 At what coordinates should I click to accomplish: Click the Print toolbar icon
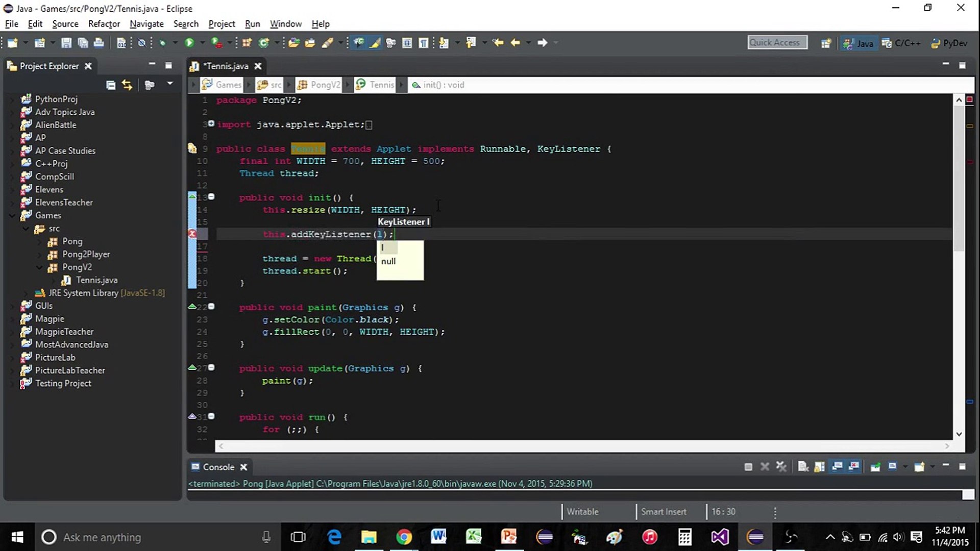click(x=99, y=43)
